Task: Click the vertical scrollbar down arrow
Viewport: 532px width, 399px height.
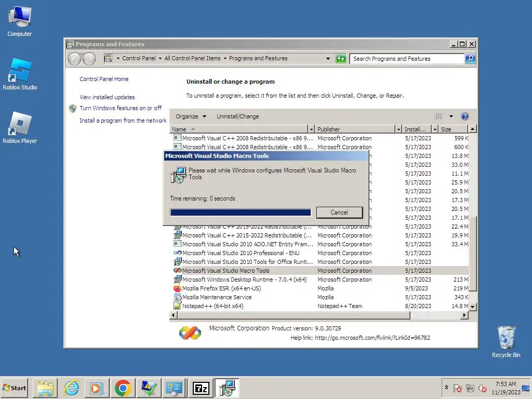Action: (x=472, y=307)
